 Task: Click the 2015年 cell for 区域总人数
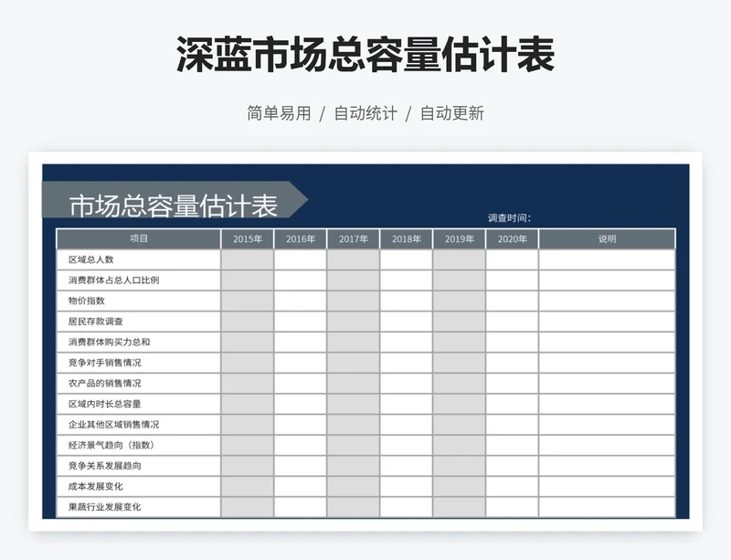click(248, 259)
